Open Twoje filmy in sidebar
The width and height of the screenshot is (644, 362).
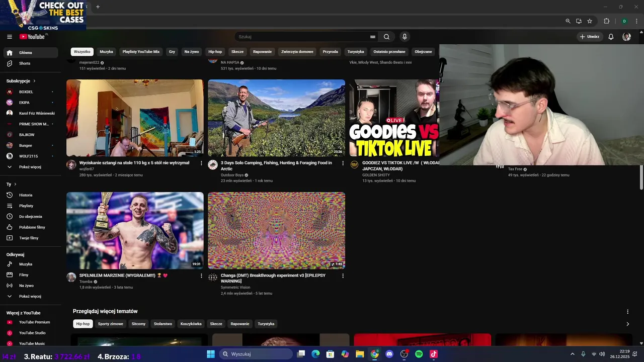[31, 238]
